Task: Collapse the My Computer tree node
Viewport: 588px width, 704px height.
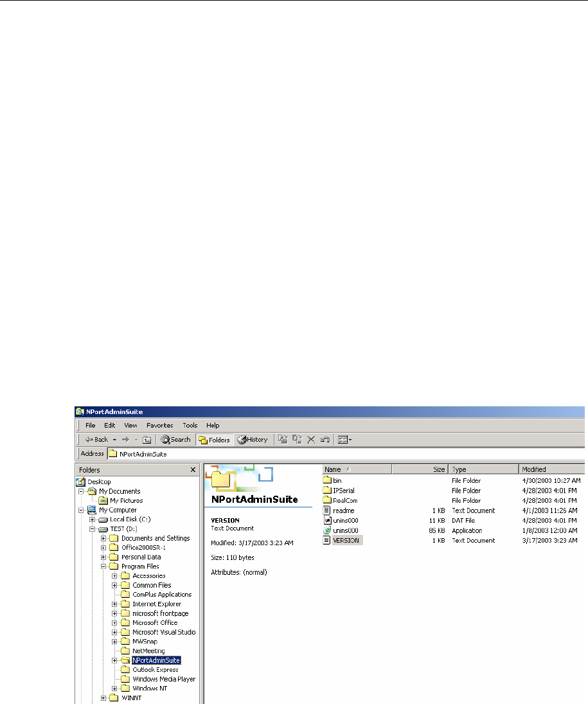Action: (x=81, y=510)
